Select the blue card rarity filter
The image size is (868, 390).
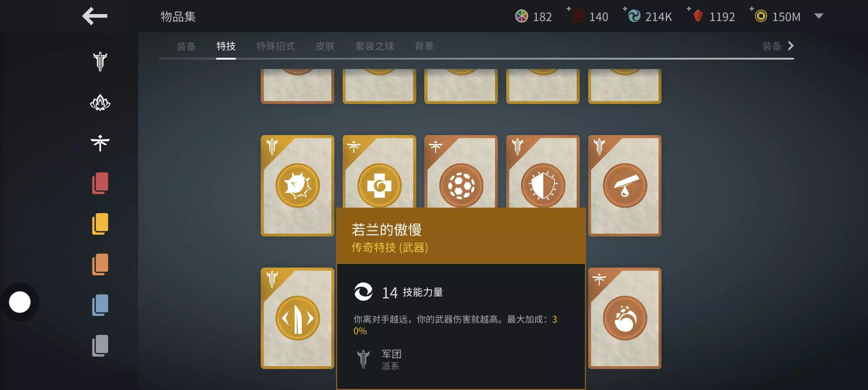pyautogui.click(x=100, y=305)
